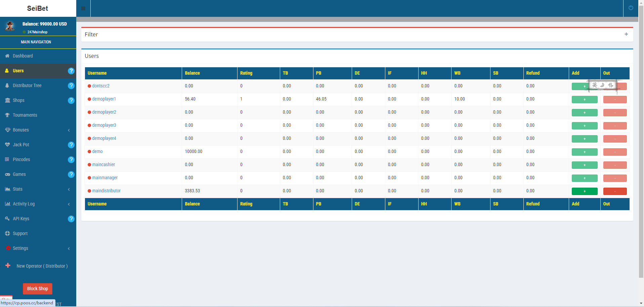Open demoplayer3 user link

(x=104, y=125)
